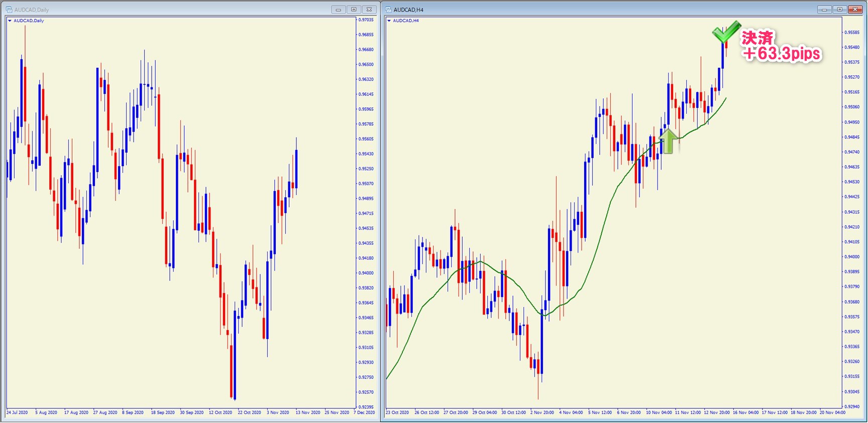Click the 12 Oct 2020 date on the Daily axis
The image size is (868, 423).
(221, 412)
